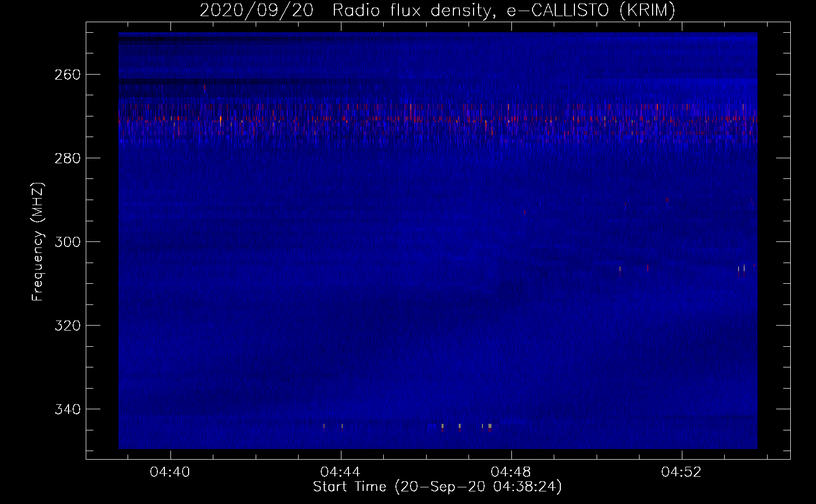
Task: Click the "Start Time (20-Sep-20 04:38:24)" label
Action: click(437, 487)
